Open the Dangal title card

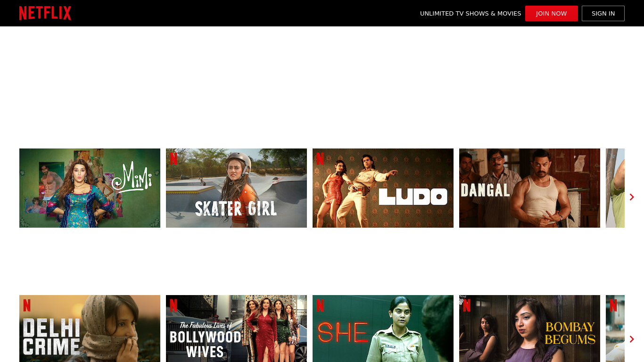click(x=529, y=188)
